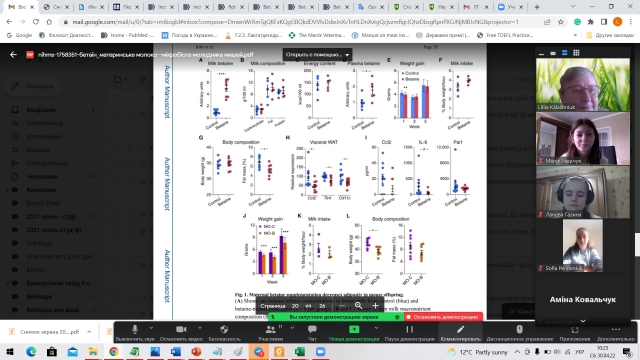Click the Annotate pencil tool

[x=460, y=332]
